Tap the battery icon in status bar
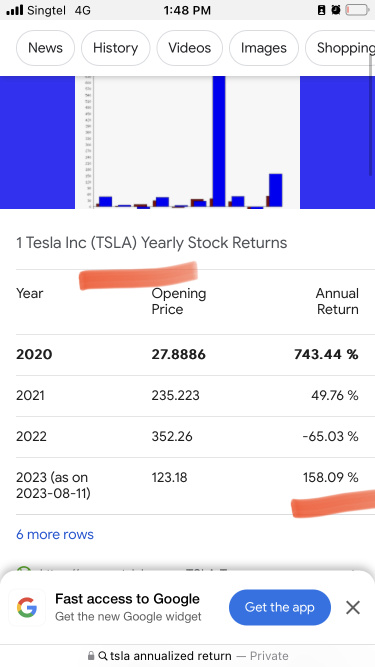 (x=357, y=10)
